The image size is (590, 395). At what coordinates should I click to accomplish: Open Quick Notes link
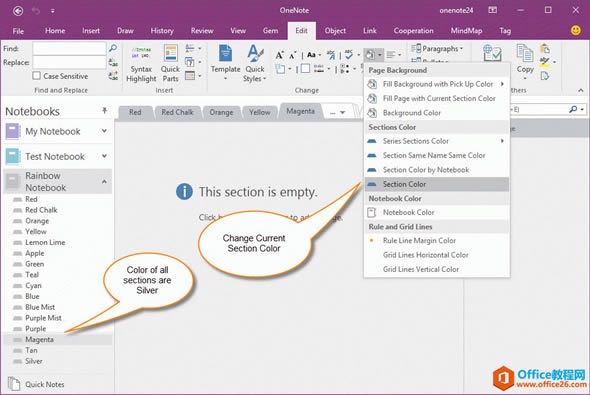44,384
